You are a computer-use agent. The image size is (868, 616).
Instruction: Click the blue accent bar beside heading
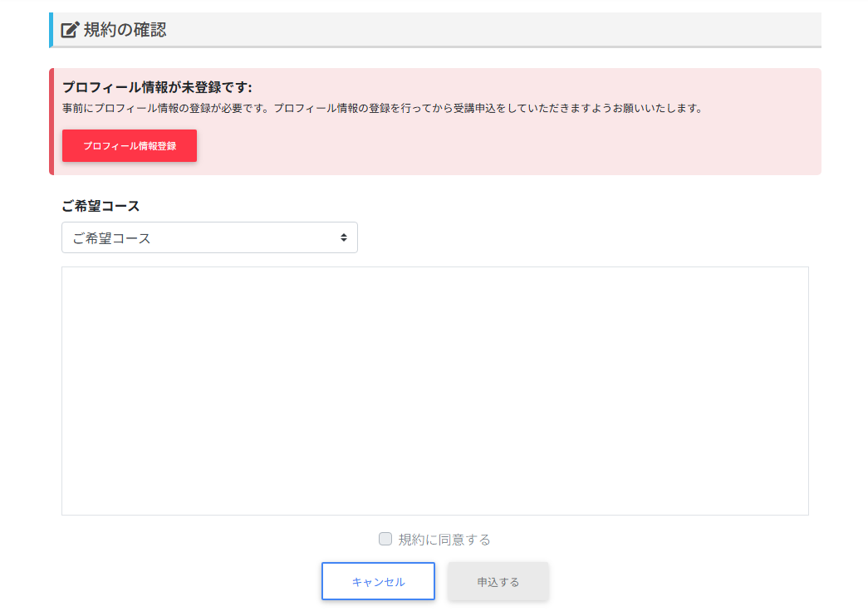(51, 30)
